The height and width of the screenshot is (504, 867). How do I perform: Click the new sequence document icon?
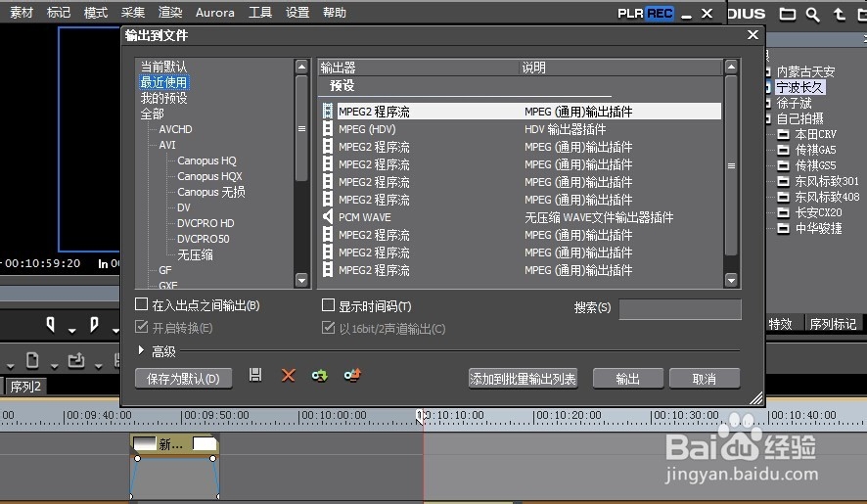pyautogui.click(x=32, y=361)
